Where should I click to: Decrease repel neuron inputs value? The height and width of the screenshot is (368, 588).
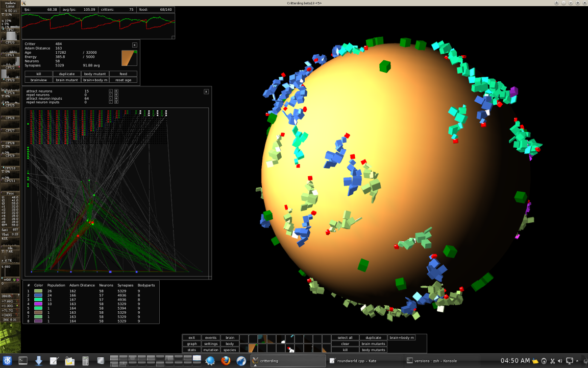(111, 102)
